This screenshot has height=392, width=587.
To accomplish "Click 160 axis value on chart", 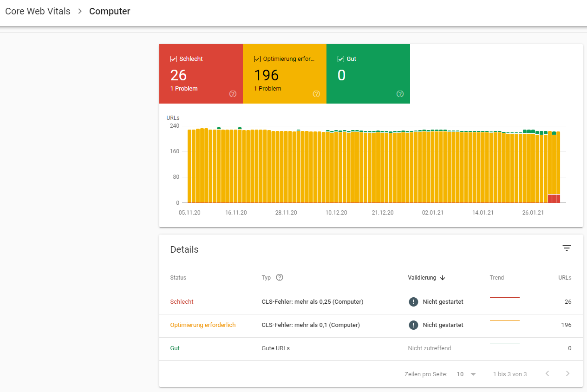I will (x=175, y=151).
